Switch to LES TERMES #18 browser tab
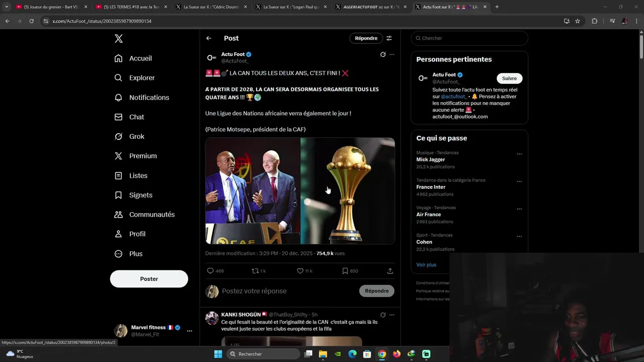 tap(131, 7)
